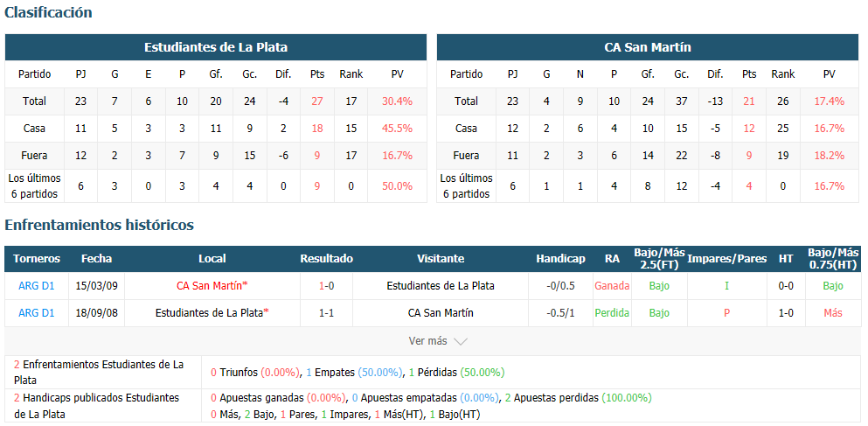Click the Impares/Pares column header
This screenshot has height=426, width=868.
[x=727, y=259]
